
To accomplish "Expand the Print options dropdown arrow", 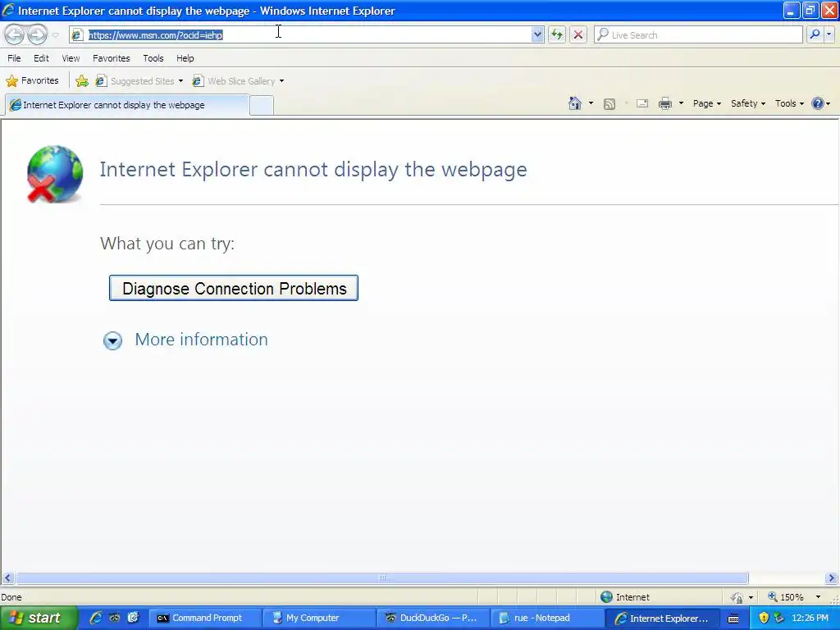I will pyautogui.click(x=681, y=103).
